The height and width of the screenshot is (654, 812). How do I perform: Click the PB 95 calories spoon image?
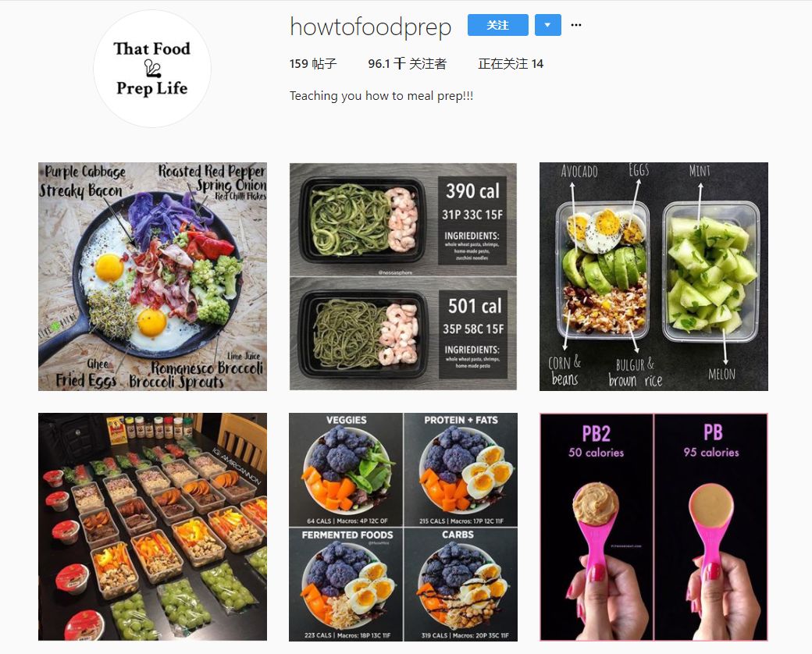[x=711, y=527]
